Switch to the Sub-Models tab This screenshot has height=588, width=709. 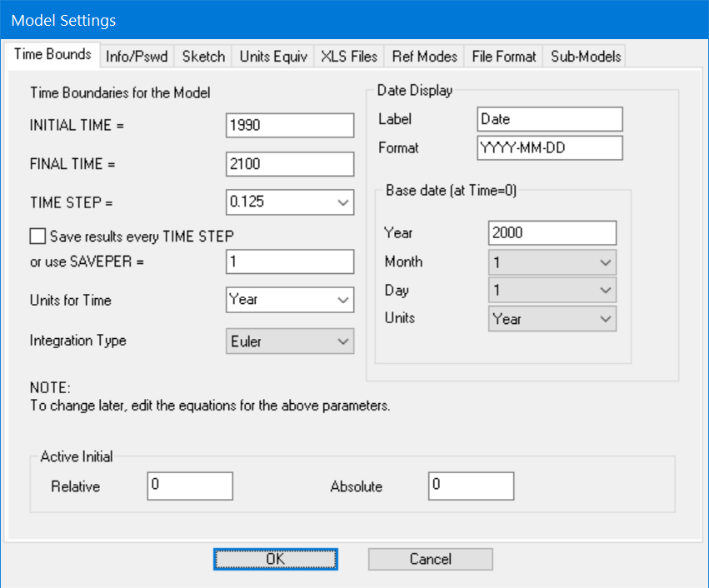[x=583, y=56]
